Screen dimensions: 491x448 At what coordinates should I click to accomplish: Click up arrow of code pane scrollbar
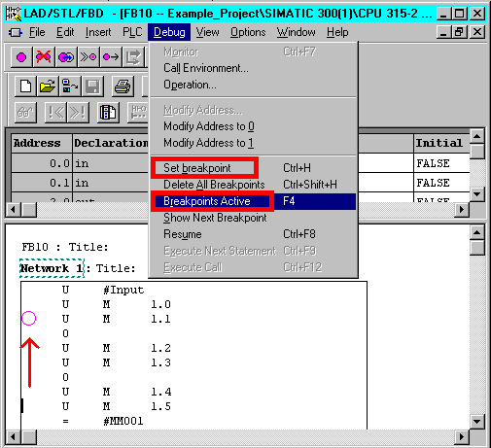tap(476, 232)
